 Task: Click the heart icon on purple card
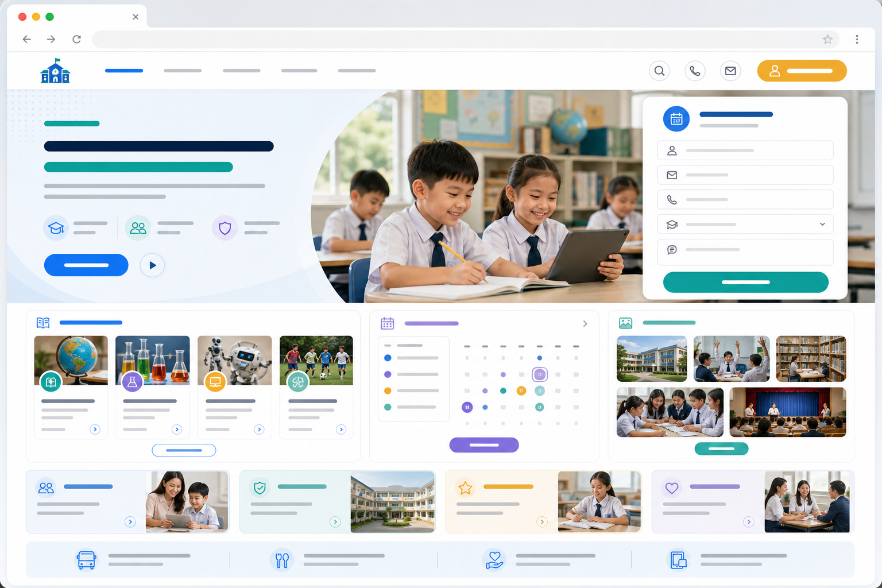(672, 488)
